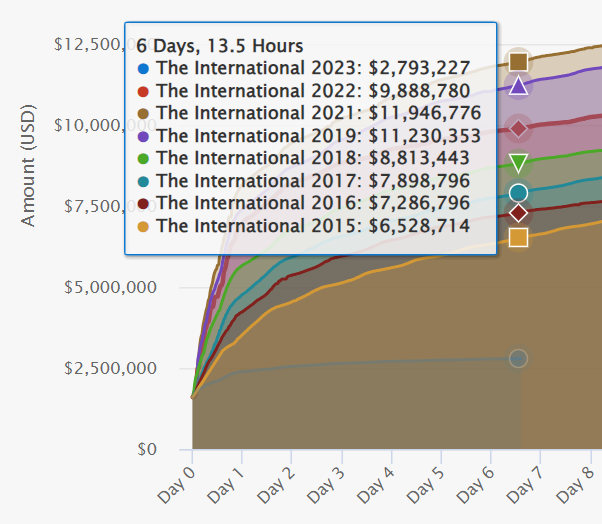Screen dimensions: 602x524
Task: Click the 'Day 1' x-axis label
Action: 227,485
